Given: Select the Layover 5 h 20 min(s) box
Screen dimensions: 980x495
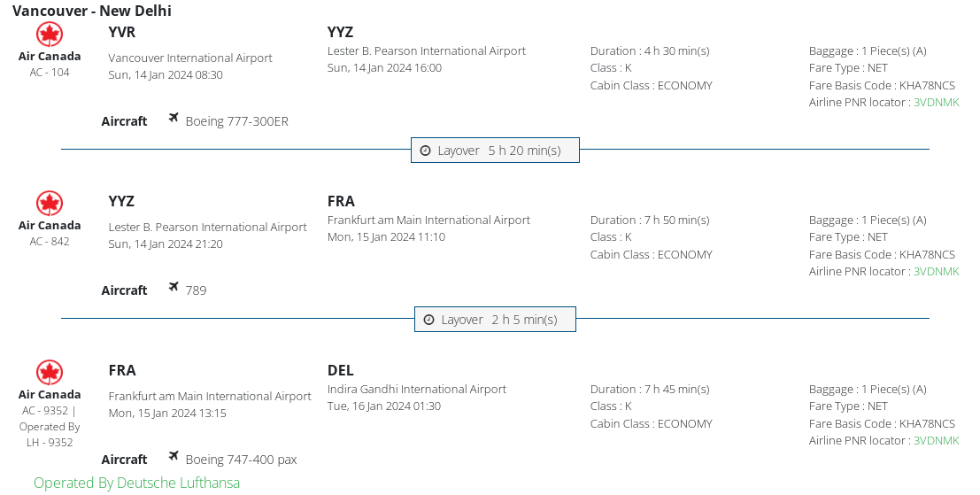Looking at the screenshot, I should point(496,151).
